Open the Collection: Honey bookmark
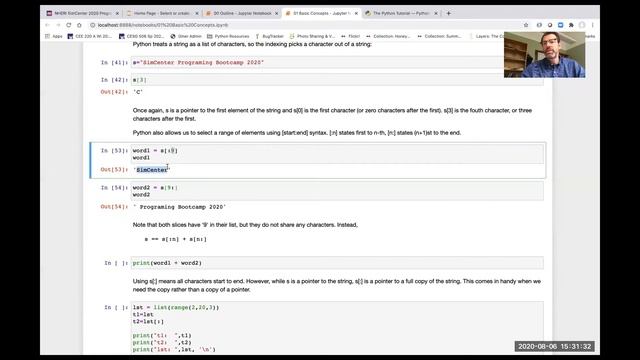This screenshot has width=640, height=360. click(388, 36)
